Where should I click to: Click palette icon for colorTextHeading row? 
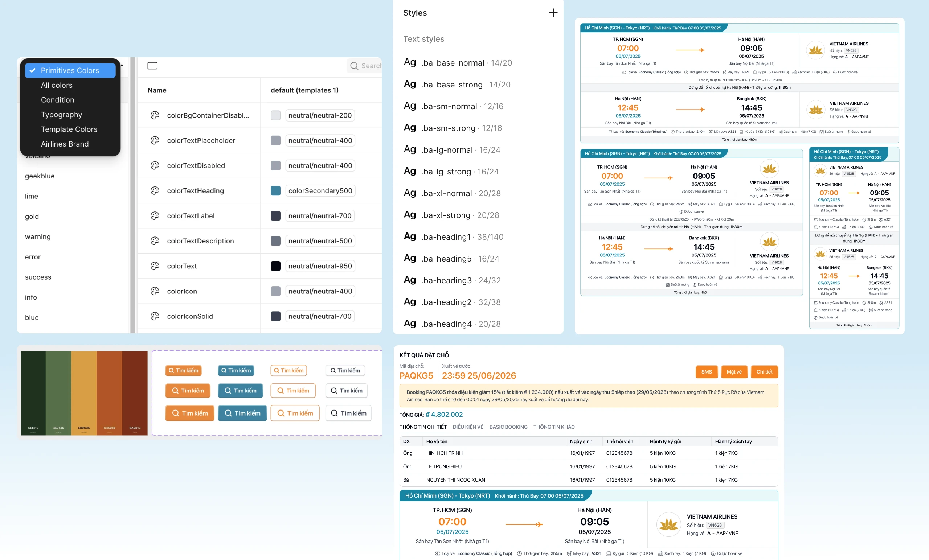coord(155,191)
